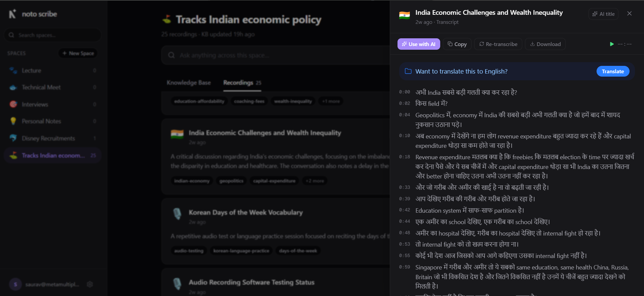Open Korean Days of the Week Vocabulary recording
Viewport: 644px width, 296px height.
pos(245,212)
